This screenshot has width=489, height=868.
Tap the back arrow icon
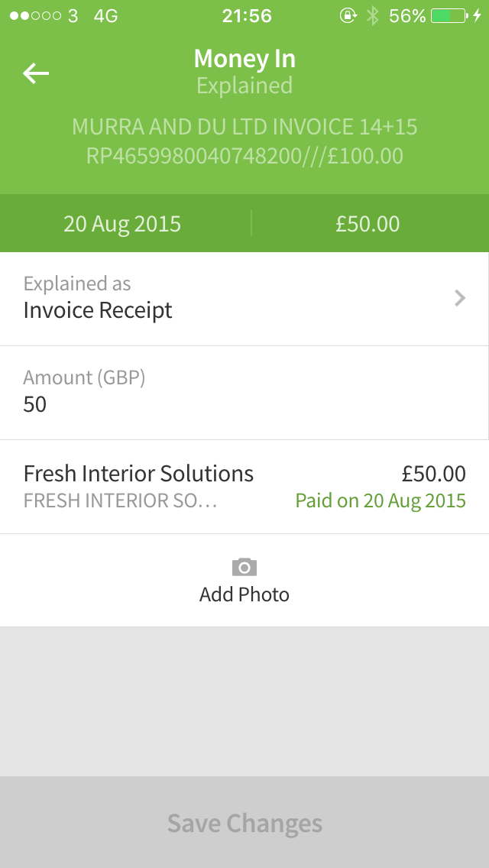pyautogui.click(x=36, y=73)
